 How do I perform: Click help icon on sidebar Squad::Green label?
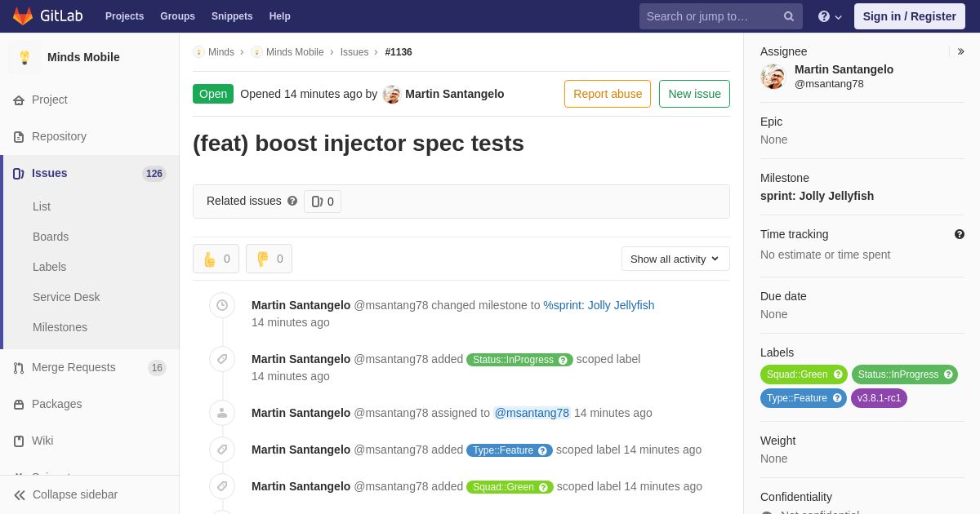[x=837, y=374]
